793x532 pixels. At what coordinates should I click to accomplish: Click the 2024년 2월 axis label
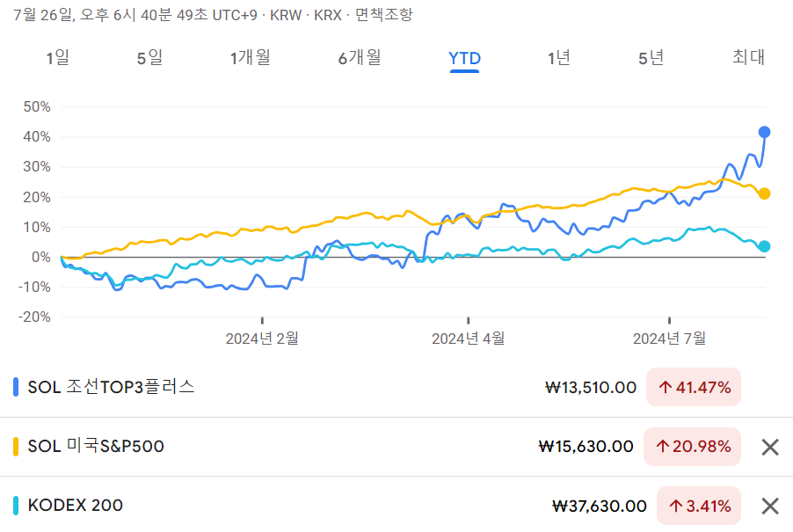[262, 339]
